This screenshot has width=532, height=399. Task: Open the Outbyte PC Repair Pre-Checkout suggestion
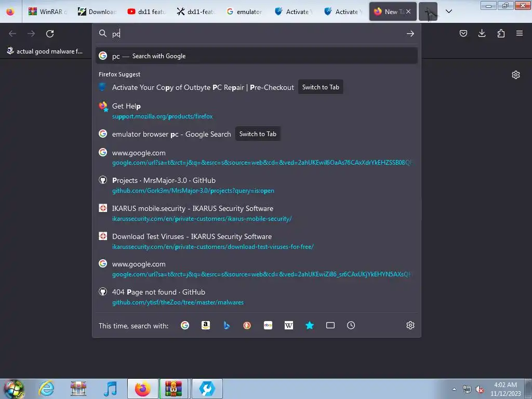[x=203, y=87]
